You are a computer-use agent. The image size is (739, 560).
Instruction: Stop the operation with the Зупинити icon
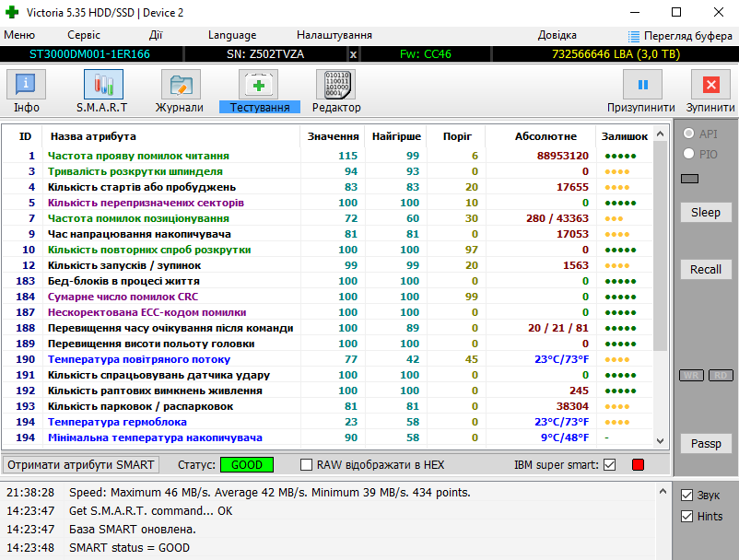pos(710,86)
